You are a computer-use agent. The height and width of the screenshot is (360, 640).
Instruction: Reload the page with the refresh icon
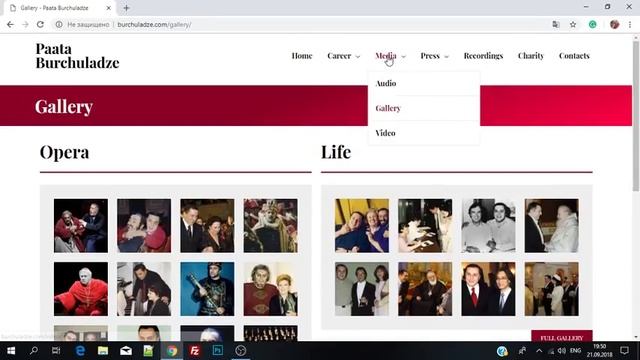(40, 24)
